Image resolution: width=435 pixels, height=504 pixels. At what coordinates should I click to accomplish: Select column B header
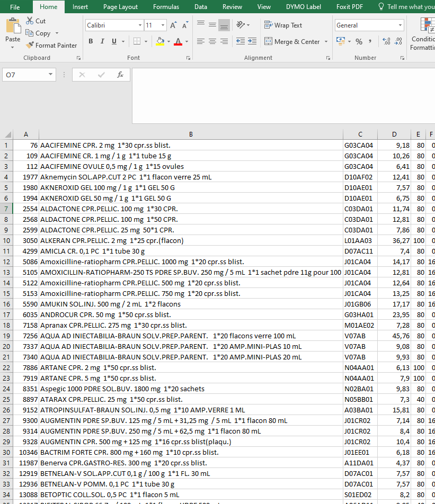click(191, 134)
